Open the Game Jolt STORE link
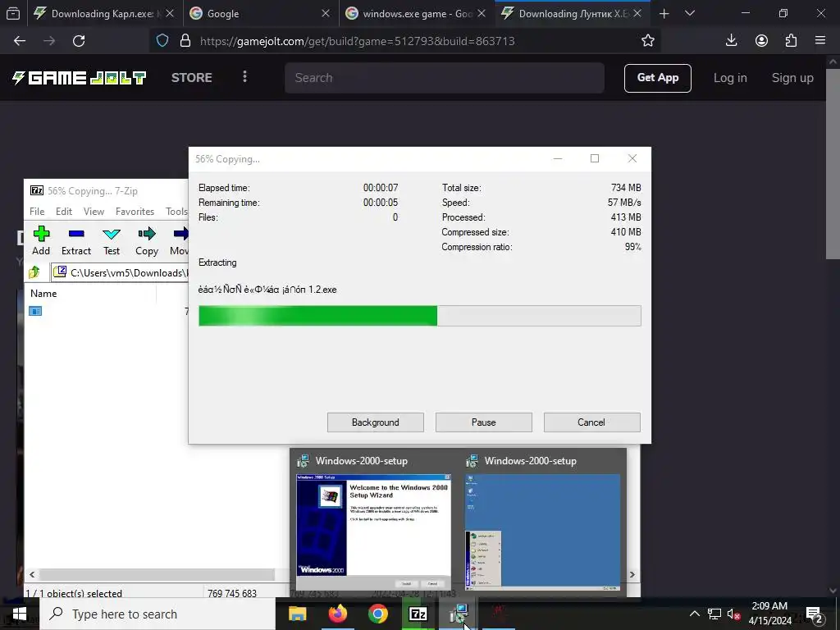Image resolution: width=840 pixels, height=630 pixels. pos(191,78)
